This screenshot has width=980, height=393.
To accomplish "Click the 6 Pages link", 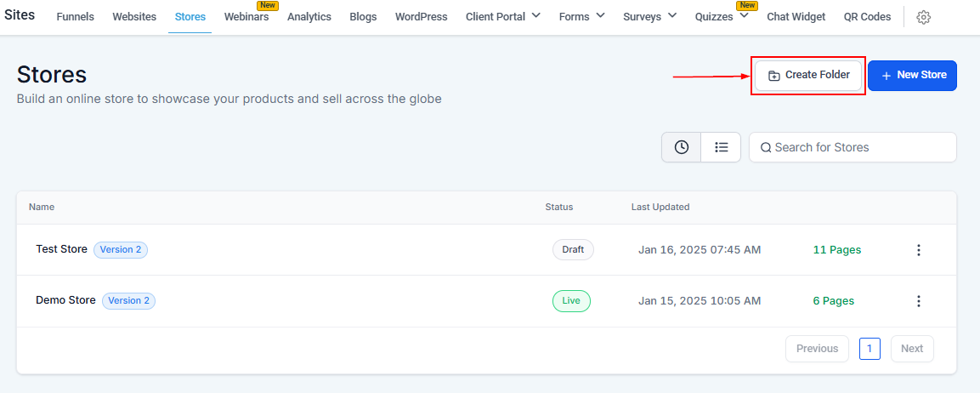I will pos(833,301).
